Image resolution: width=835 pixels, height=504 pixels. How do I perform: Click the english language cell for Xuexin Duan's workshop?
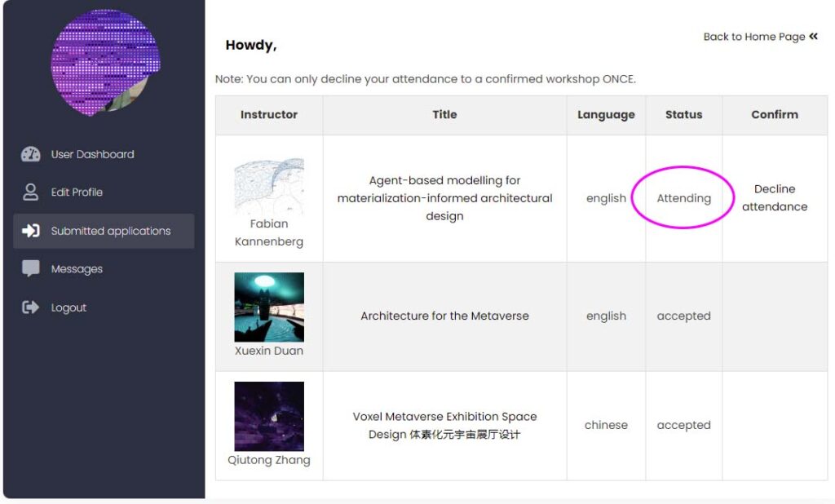click(606, 316)
